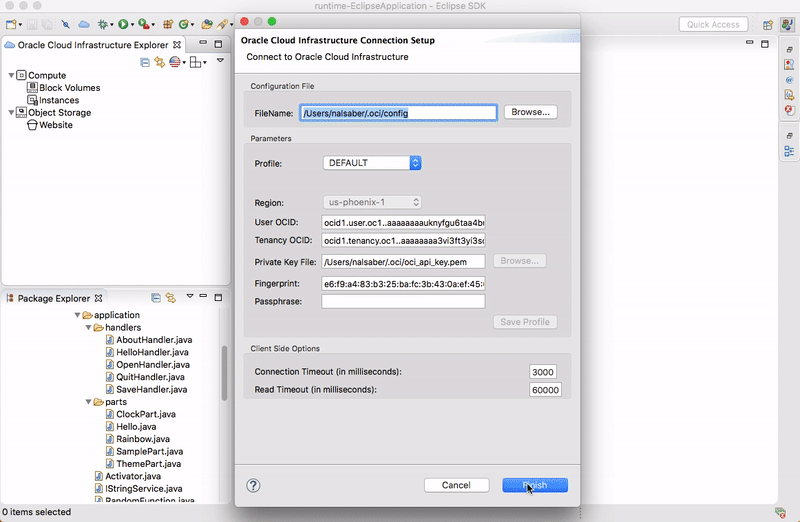This screenshot has width=800, height=522.
Task: Open the New wizard toolbar icon
Action: (11, 24)
